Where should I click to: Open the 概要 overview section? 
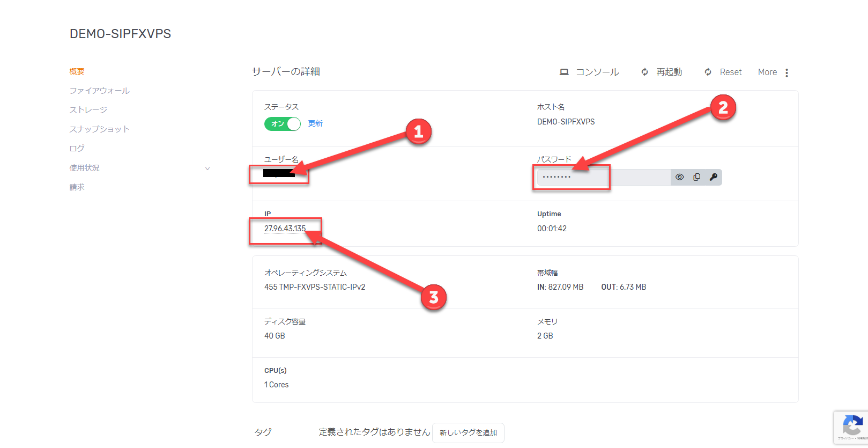coord(77,71)
